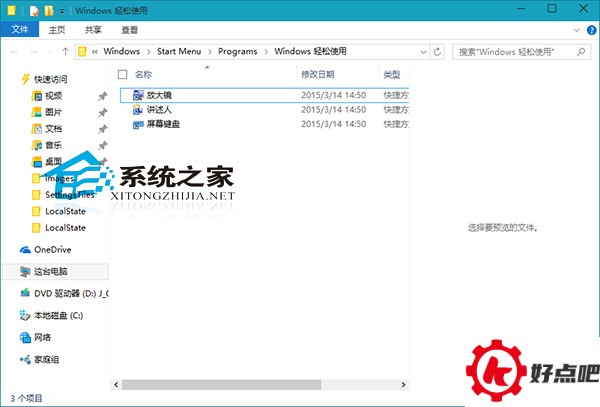Open 本地磁盘 (C:) drive
600x407 pixels.
[58, 316]
